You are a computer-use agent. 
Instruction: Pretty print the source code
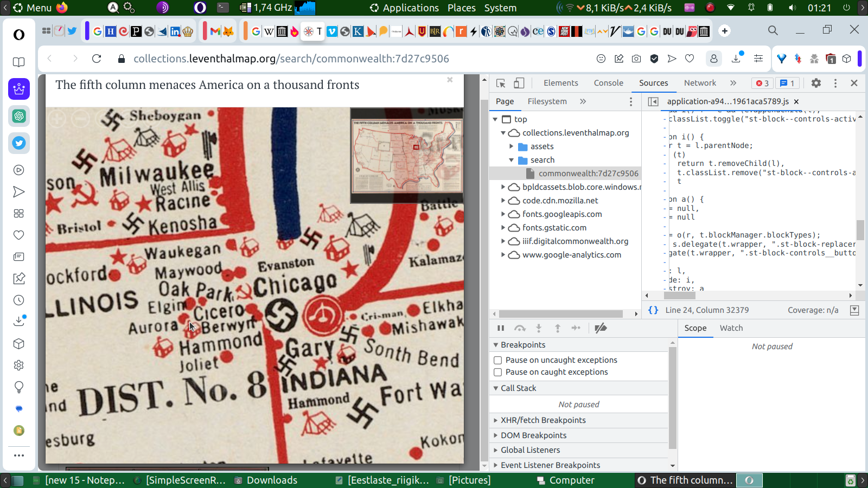click(653, 310)
